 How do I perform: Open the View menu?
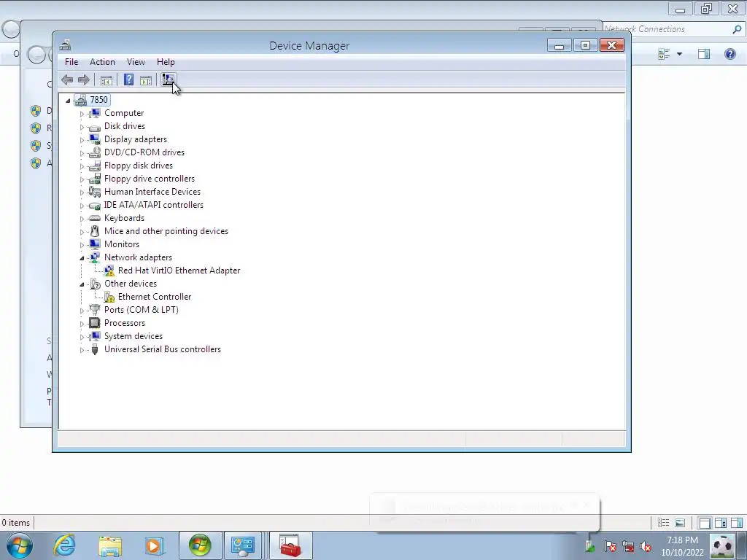pos(136,62)
